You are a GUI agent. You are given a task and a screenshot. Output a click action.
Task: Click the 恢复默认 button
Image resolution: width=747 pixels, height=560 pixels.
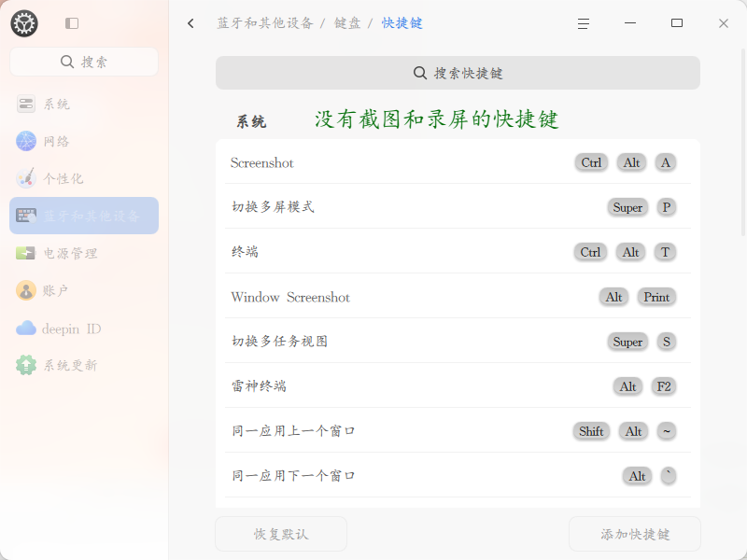[281, 534]
